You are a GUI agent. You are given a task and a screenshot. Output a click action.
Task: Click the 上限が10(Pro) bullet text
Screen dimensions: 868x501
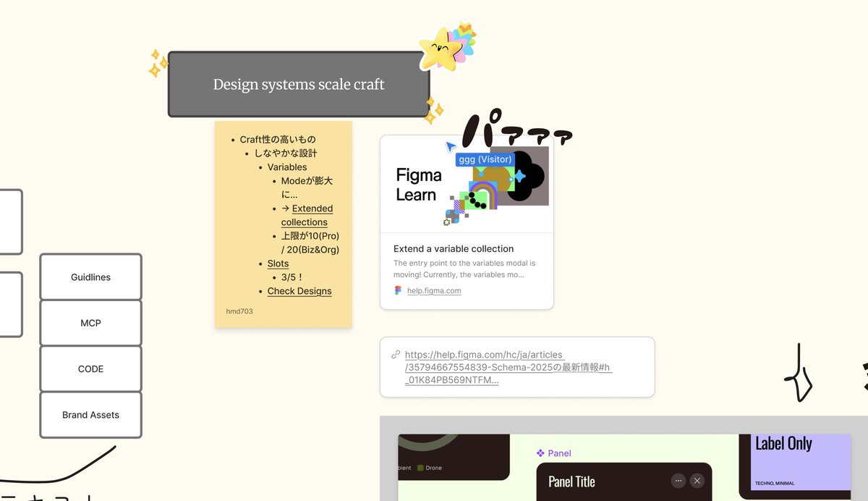click(x=310, y=243)
